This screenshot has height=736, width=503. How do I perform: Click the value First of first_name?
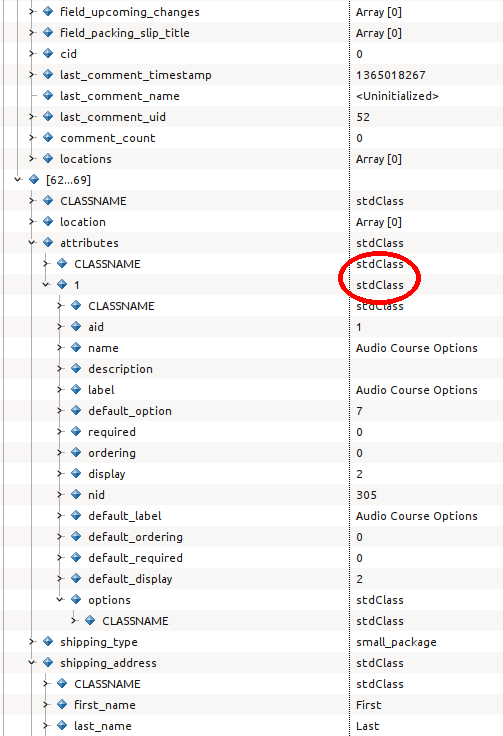coord(368,705)
